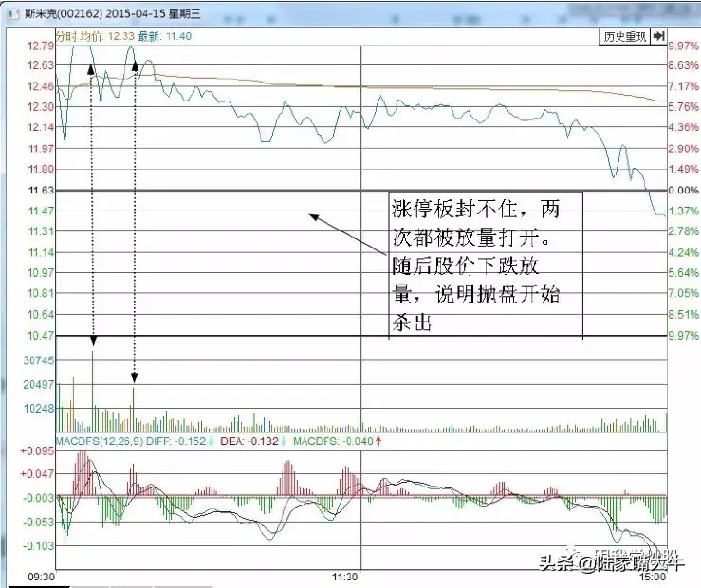Click the green 9.97% label at the bottom right
The height and width of the screenshot is (588, 701).
[x=684, y=335]
